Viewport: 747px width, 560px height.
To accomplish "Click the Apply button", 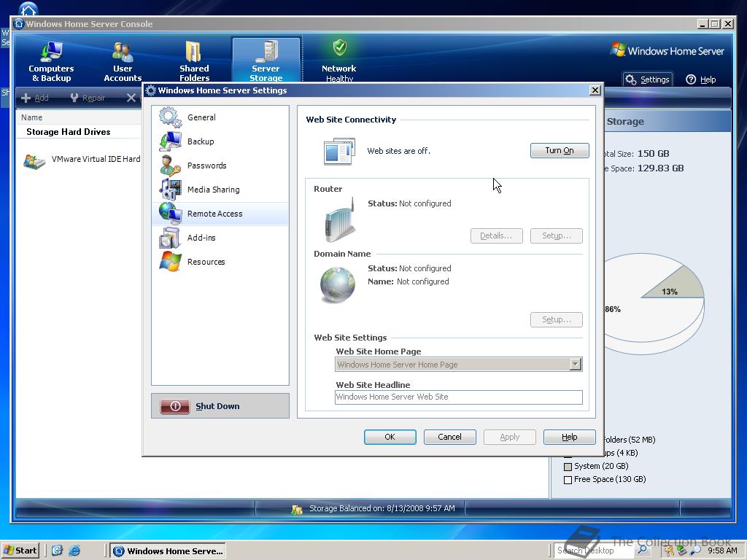I will [x=509, y=437].
